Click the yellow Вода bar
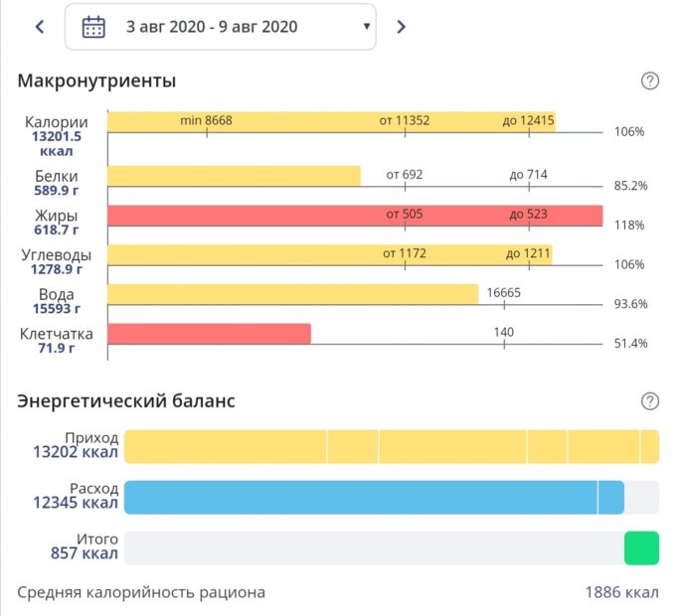The width and height of the screenshot is (676, 616). pyautogui.click(x=292, y=294)
